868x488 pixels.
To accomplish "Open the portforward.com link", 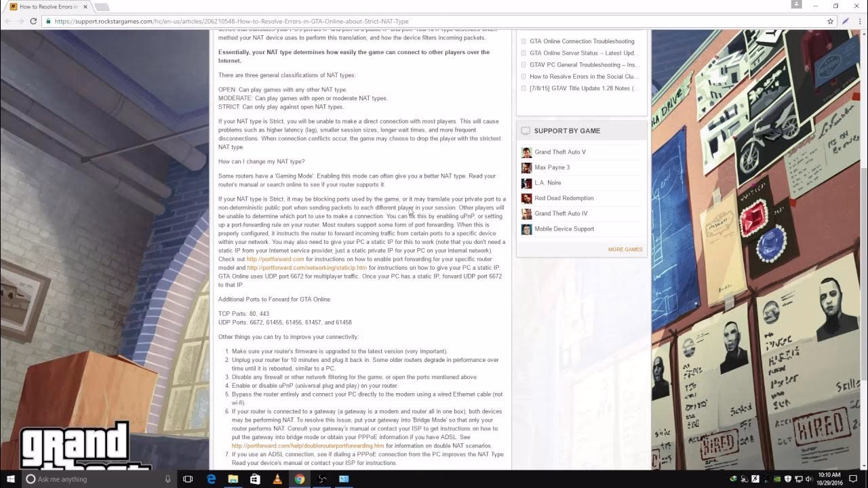I will [275, 259].
